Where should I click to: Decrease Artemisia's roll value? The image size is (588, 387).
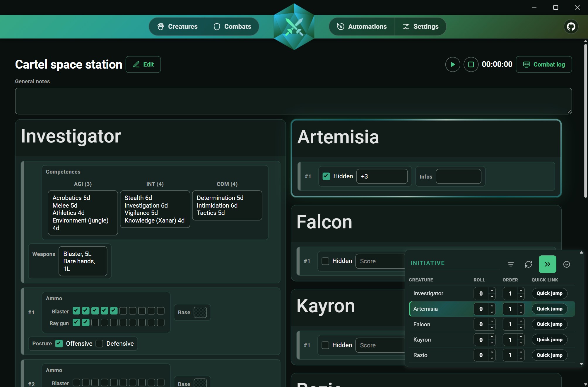click(492, 312)
